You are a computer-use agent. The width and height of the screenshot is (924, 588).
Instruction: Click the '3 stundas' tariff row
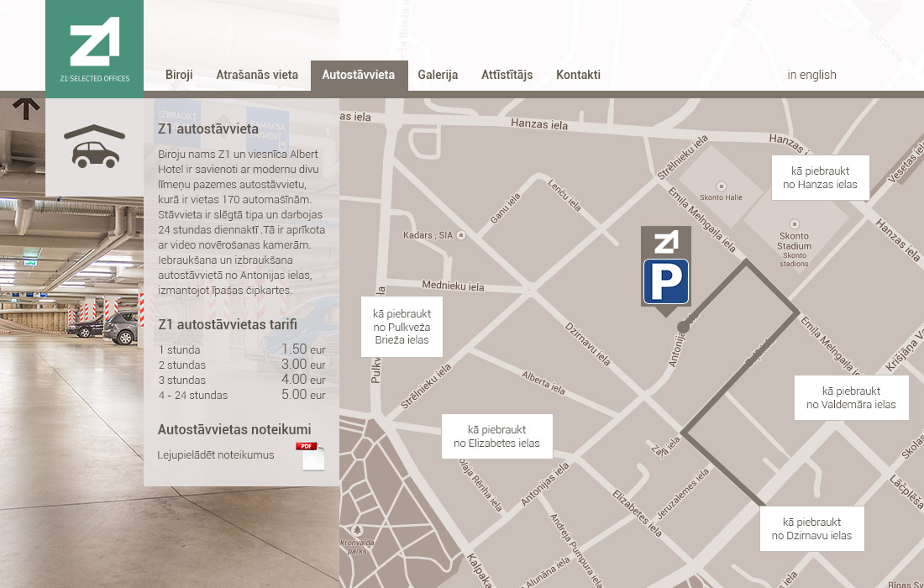[242, 380]
